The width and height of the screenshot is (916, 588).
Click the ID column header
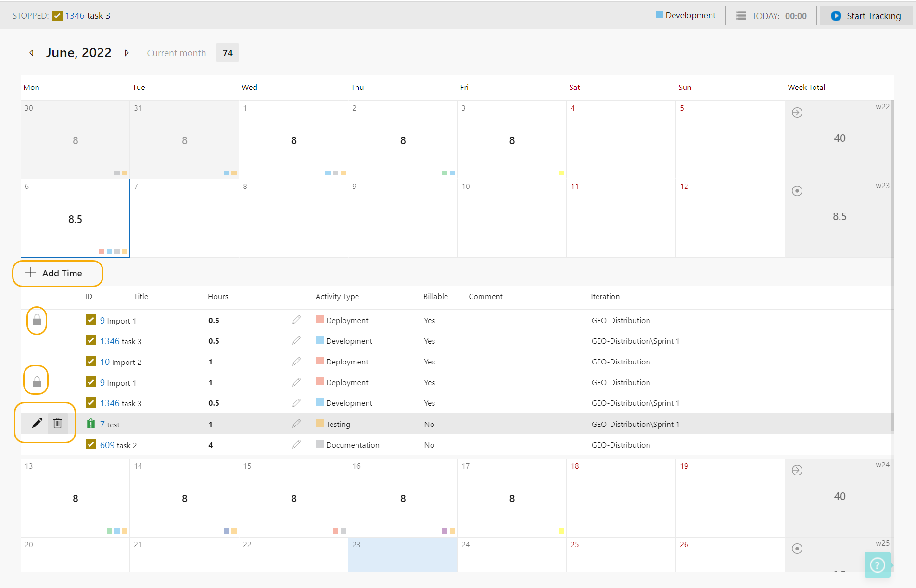[x=89, y=296]
